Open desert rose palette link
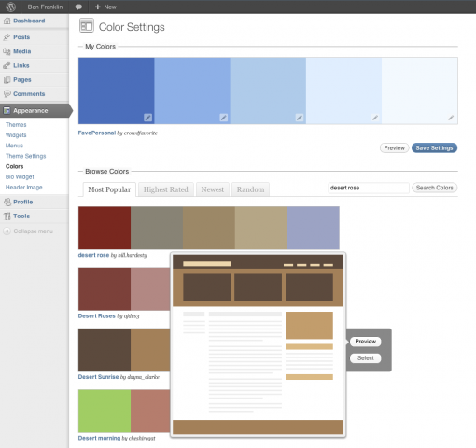 click(x=93, y=255)
